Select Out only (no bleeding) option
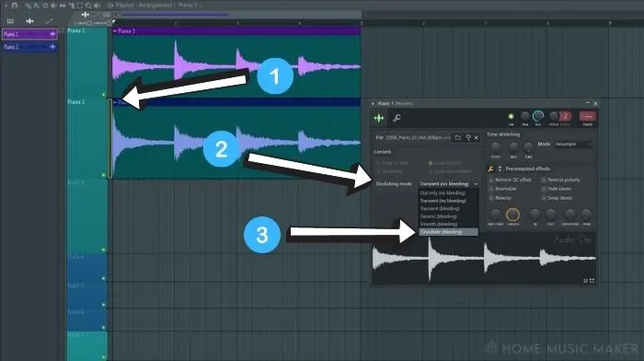Screen dimensions: 644x361 coord(448,192)
